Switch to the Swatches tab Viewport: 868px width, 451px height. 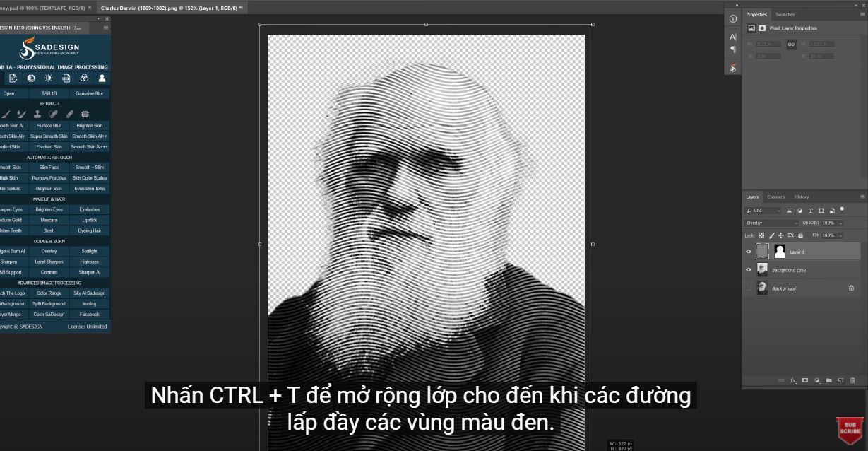pos(785,14)
